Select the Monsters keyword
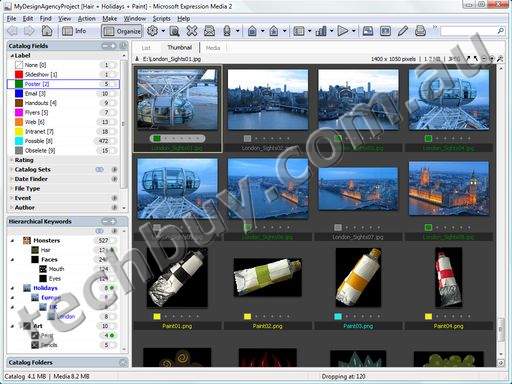This screenshot has width=512, height=384. pyautogui.click(x=47, y=240)
